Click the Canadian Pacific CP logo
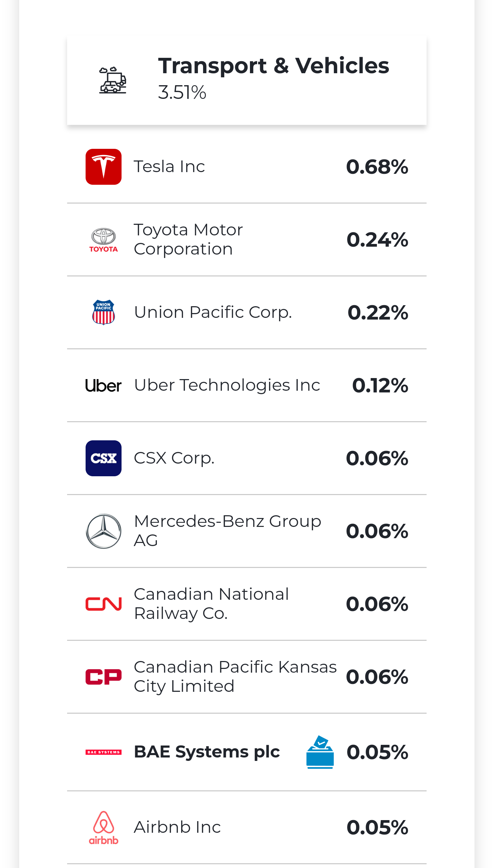 [x=103, y=677]
